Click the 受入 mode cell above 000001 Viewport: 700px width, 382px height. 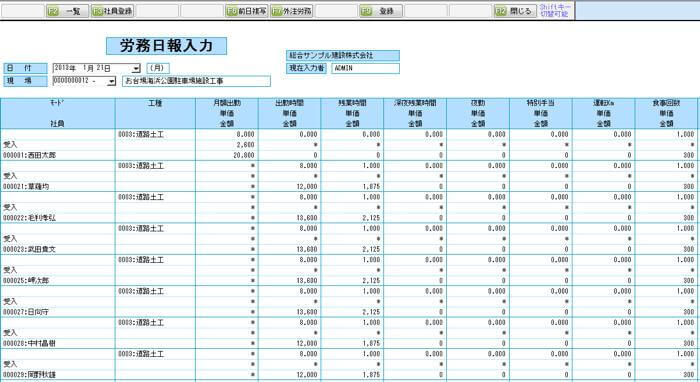(58, 145)
